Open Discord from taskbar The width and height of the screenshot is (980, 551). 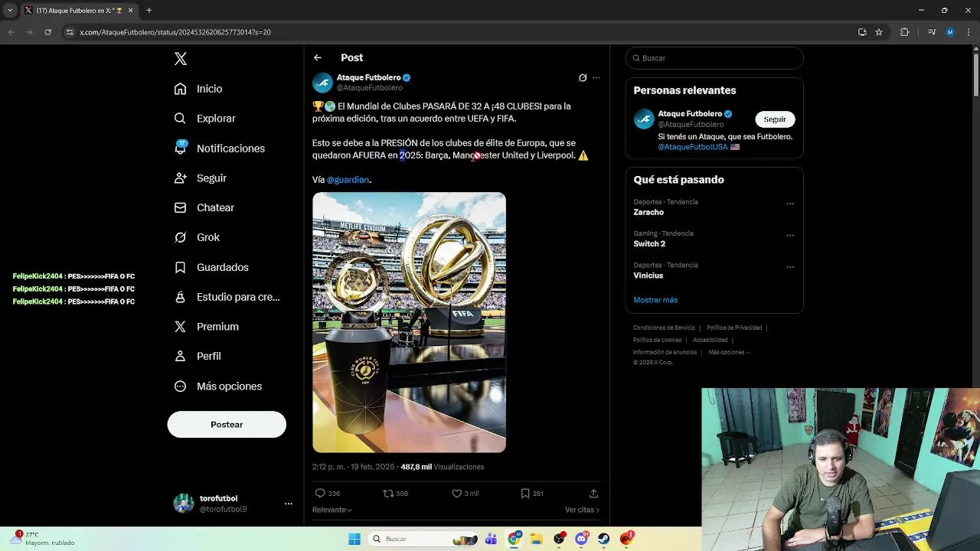(581, 539)
